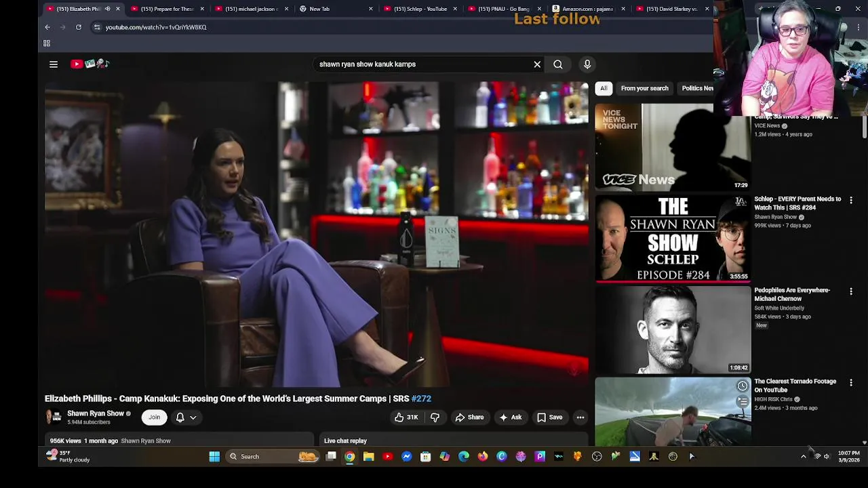Show hidden system tray icons chevron
Image resolution: width=868 pixels, height=488 pixels.
804,457
